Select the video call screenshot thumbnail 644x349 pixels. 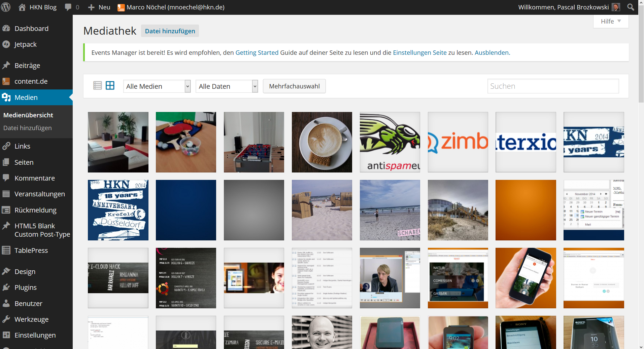[390, 278]
